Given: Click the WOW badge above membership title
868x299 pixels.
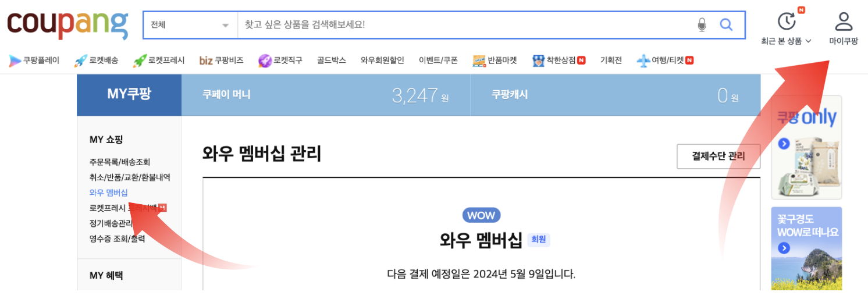Looking at the screenshot, I should pyautogui.click(x=481, y=215).
